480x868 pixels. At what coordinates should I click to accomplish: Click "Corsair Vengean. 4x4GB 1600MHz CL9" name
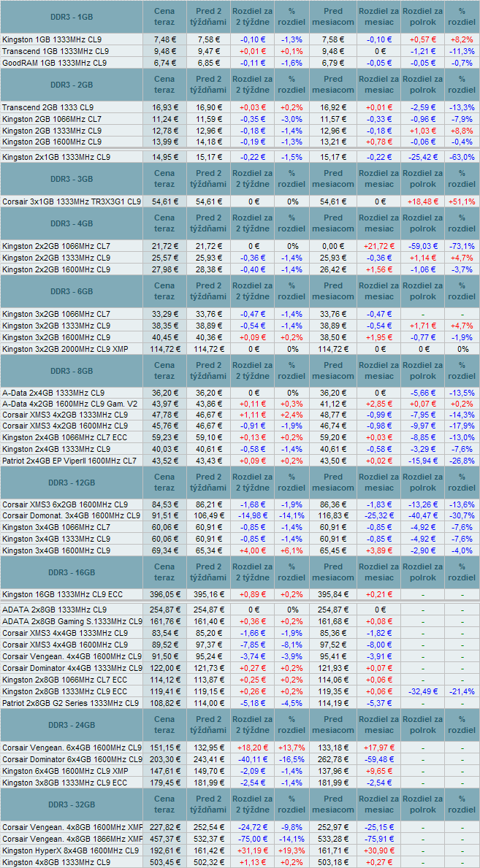72,656
